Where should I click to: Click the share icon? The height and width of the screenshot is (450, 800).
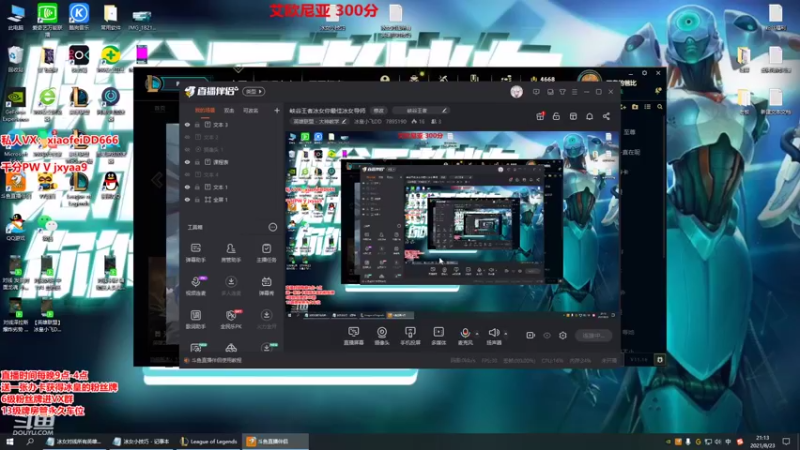click(x=606, y=116)
